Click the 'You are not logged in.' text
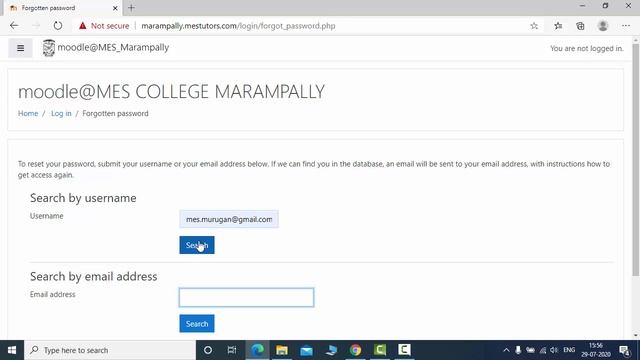 [587, 49]
